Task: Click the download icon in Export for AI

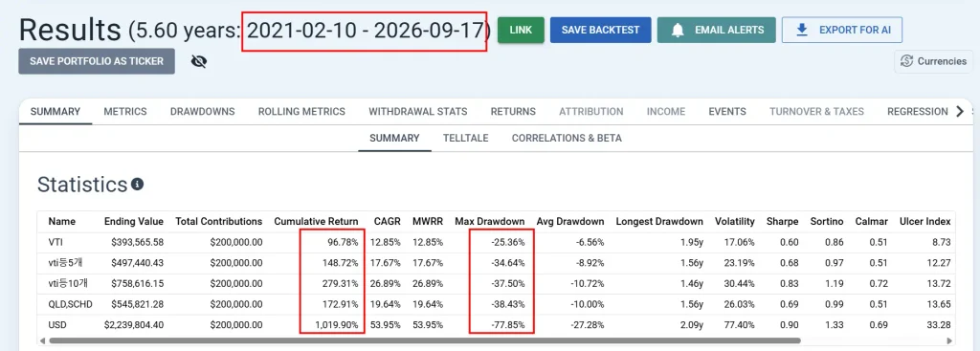Action: [803, 30]
